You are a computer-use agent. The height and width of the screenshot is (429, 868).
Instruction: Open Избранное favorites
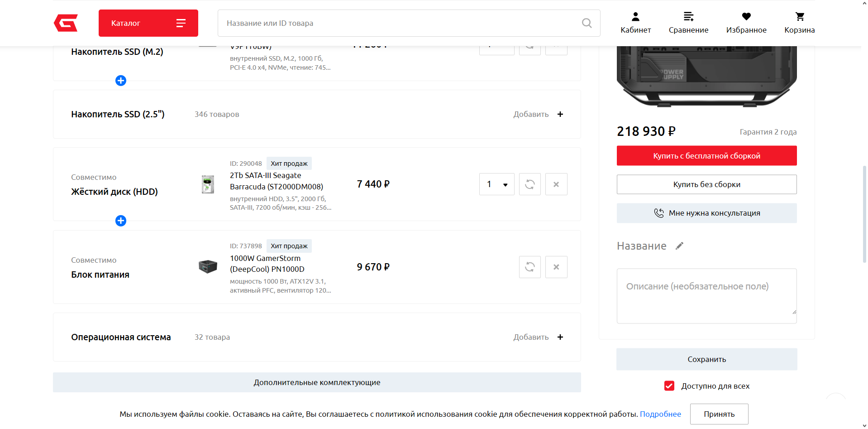tap(746, 23)
